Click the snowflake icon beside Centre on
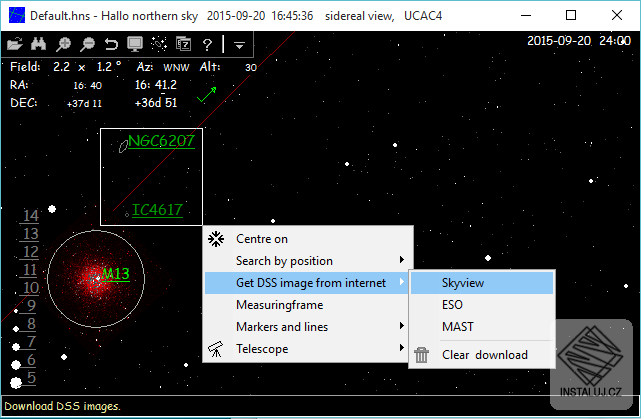The width and height of the screenshot is (641, 419). click(x=216, y=239)
